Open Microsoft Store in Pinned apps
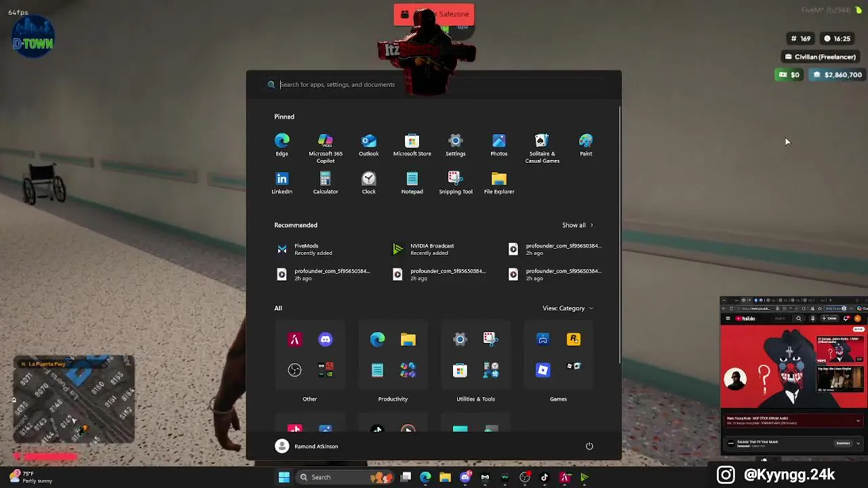Screen dimensions: 868x488 point(412,144)
